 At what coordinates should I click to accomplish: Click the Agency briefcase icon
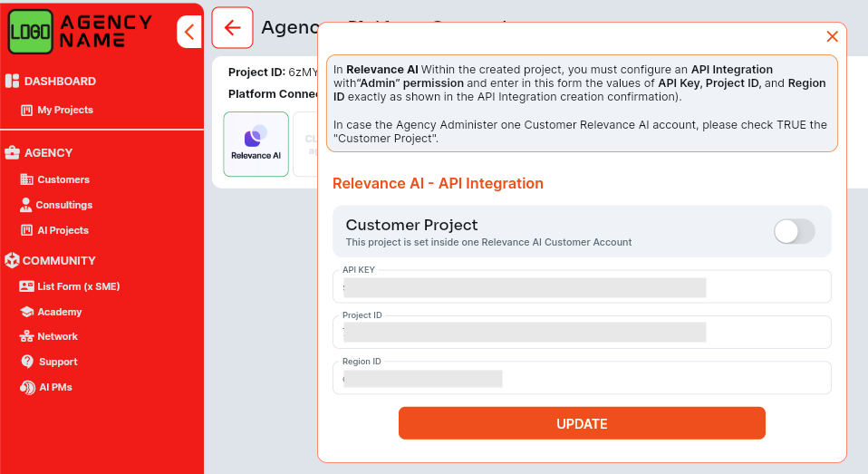(12, 152)
